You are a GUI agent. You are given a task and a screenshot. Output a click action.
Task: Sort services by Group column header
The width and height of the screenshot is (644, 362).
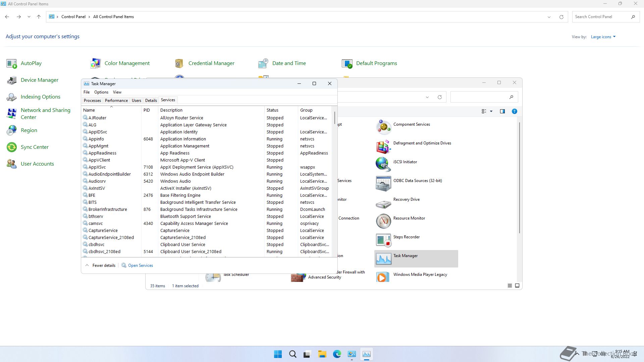pos(315,110)
